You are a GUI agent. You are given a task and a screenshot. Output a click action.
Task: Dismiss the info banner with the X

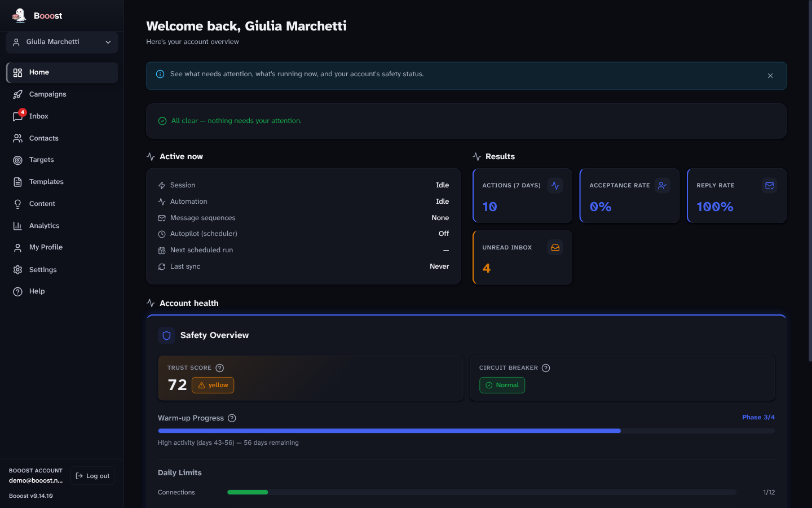(x=770, y=76)
